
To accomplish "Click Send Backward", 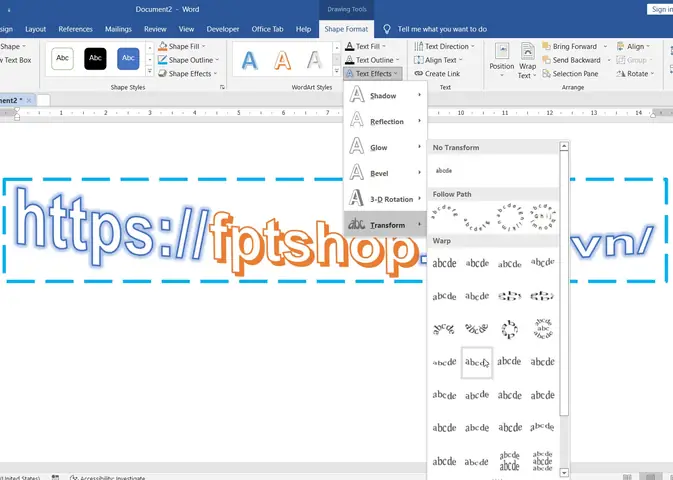I will click(571, 60).
